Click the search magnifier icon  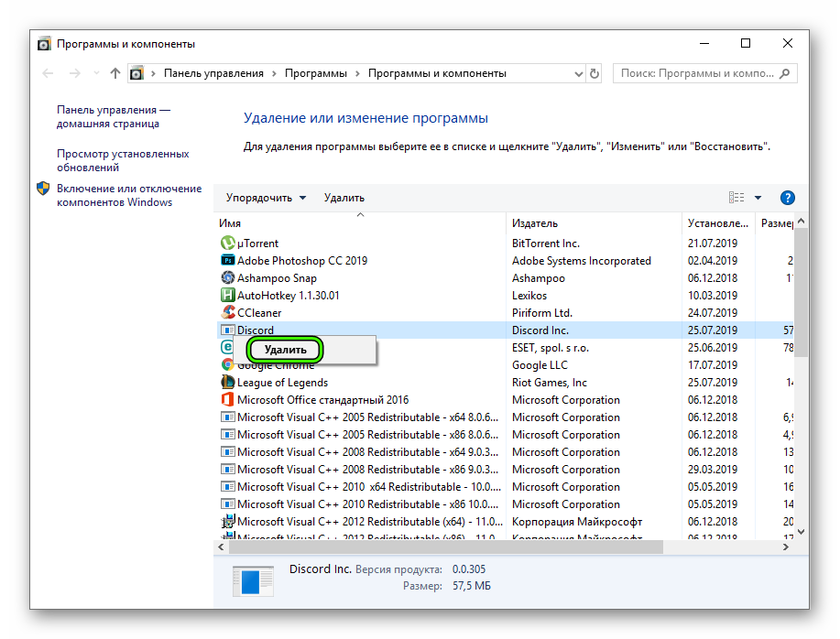point(784,73)
